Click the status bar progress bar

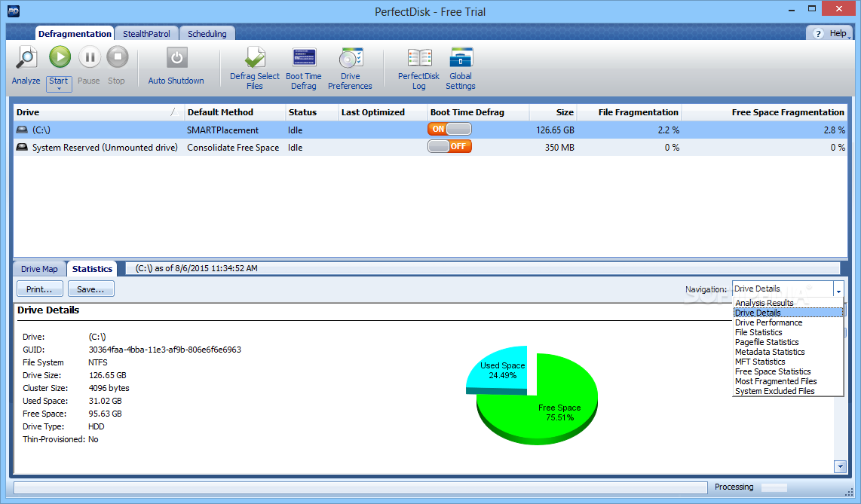pyautogui.click(x=360, y=487)
